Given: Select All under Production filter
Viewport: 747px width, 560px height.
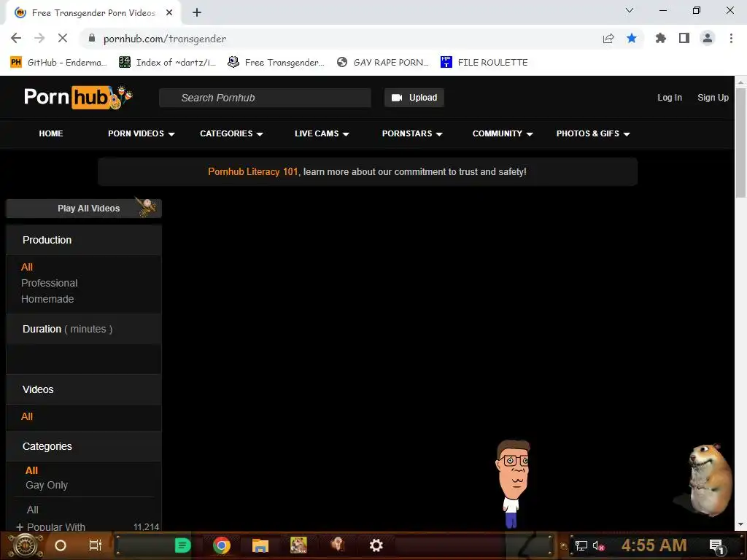Looking at the screenshot, I should pos(27,267).
